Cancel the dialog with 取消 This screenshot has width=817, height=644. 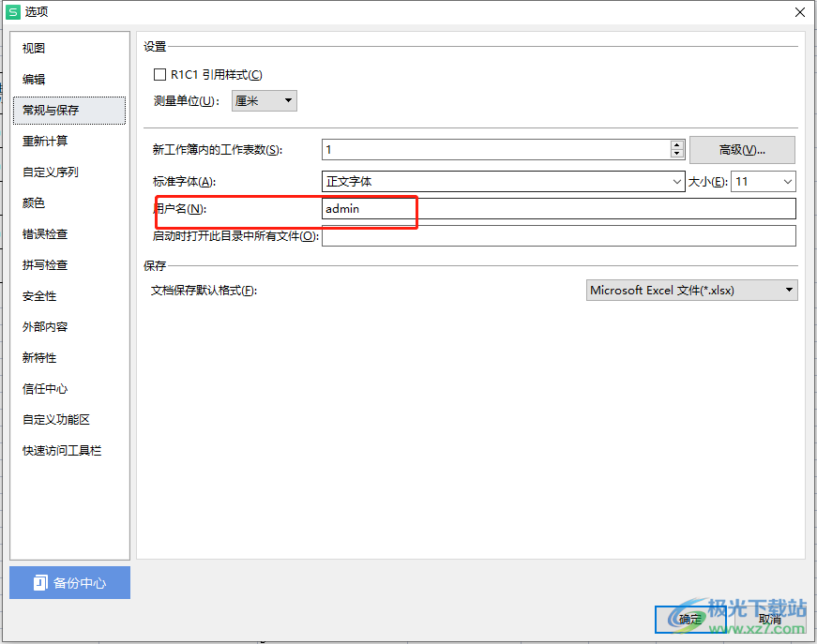tap(770, 620)
